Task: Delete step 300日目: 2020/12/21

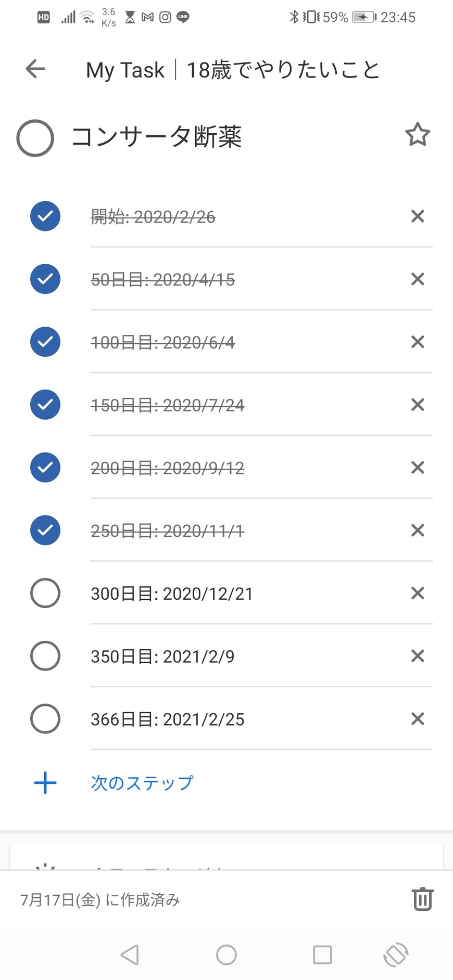Action: [x=418, y=593]
